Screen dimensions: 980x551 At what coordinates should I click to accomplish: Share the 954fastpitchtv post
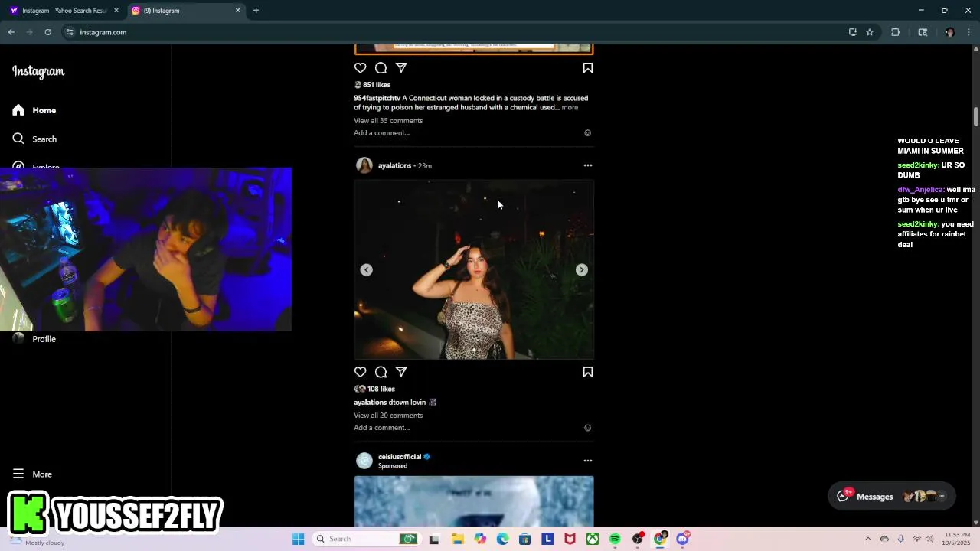pos(401,68)
